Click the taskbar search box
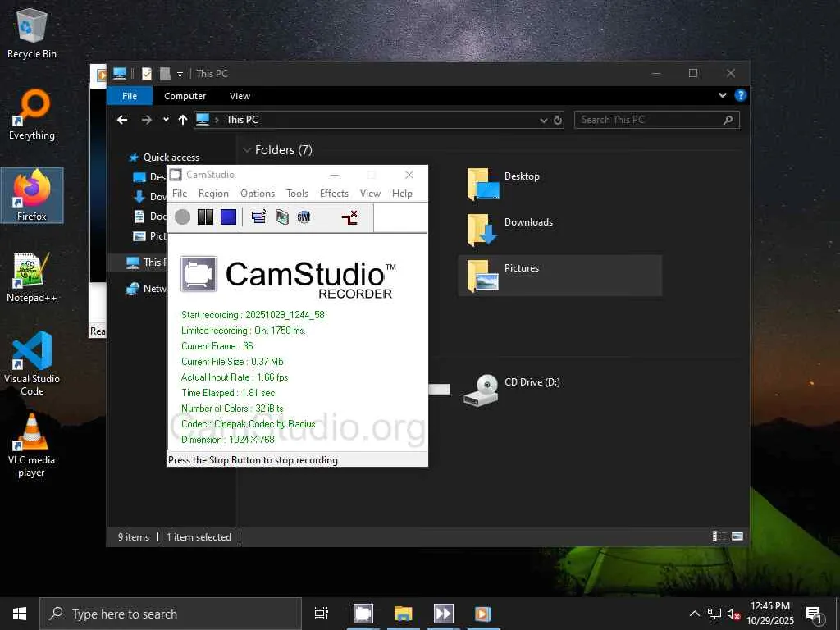This screenshot has height=630, width=840. pos(171,614)
